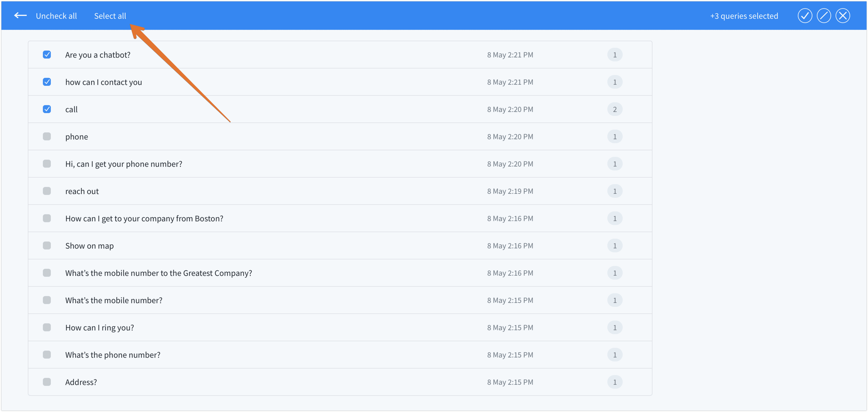
Task: Click the query text 'phone'
Action: [x=77, y=137]
